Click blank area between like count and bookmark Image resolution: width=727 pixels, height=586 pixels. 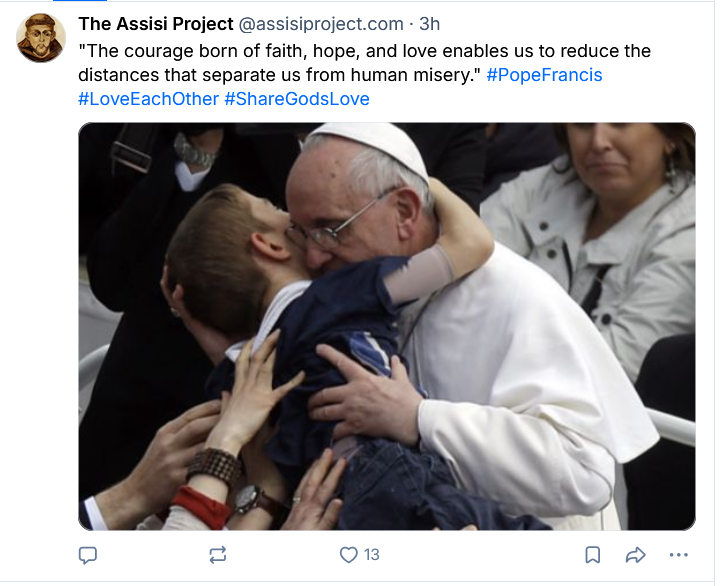pyautogui.click(x=480, y=554)
